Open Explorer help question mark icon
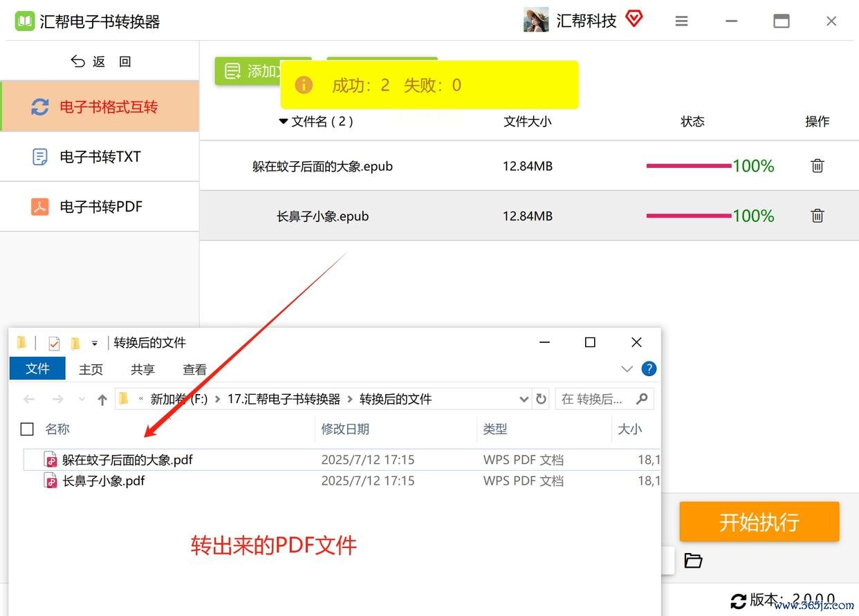859x616 pixels. coord(649,368)
